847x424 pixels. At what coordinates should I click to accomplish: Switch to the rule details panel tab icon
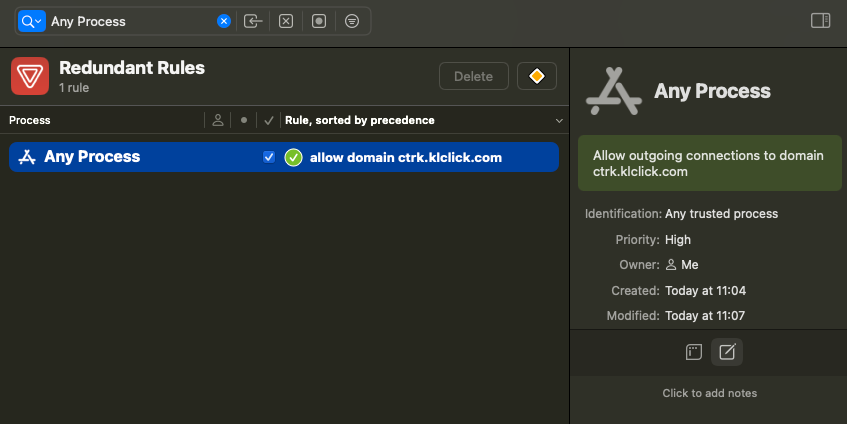[693, 352]
